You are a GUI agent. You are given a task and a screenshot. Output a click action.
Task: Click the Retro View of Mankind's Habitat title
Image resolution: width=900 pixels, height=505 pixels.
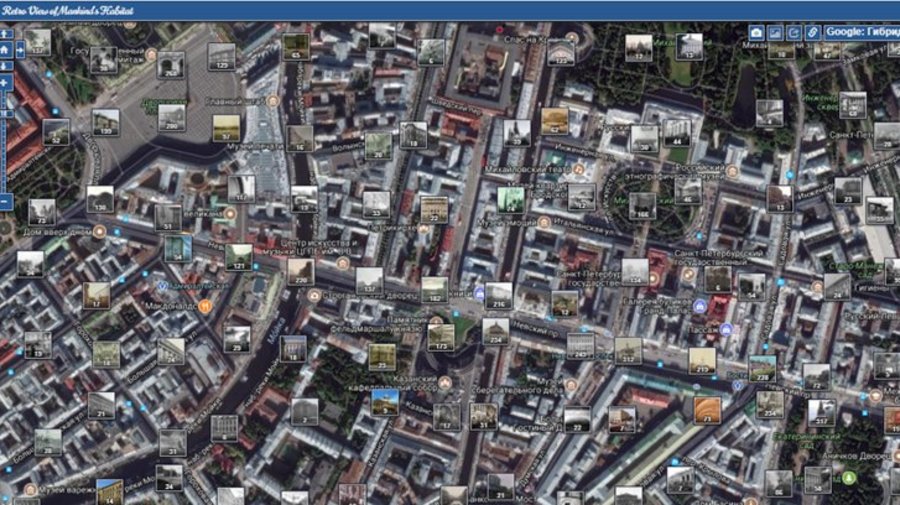point(68,10)
